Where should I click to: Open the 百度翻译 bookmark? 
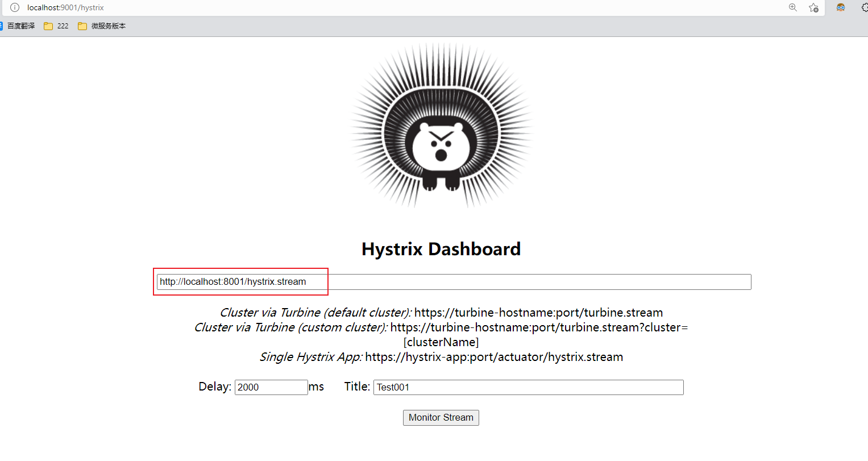coord(18,26)
